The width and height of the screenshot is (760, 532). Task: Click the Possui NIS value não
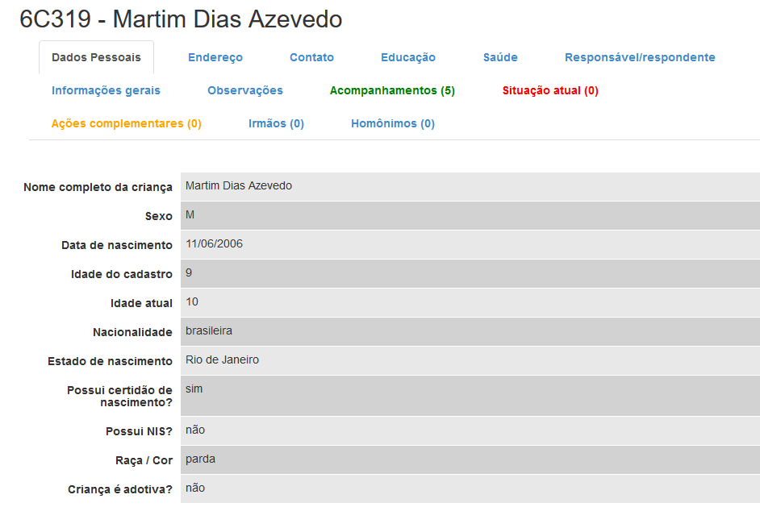click(195, 430)
